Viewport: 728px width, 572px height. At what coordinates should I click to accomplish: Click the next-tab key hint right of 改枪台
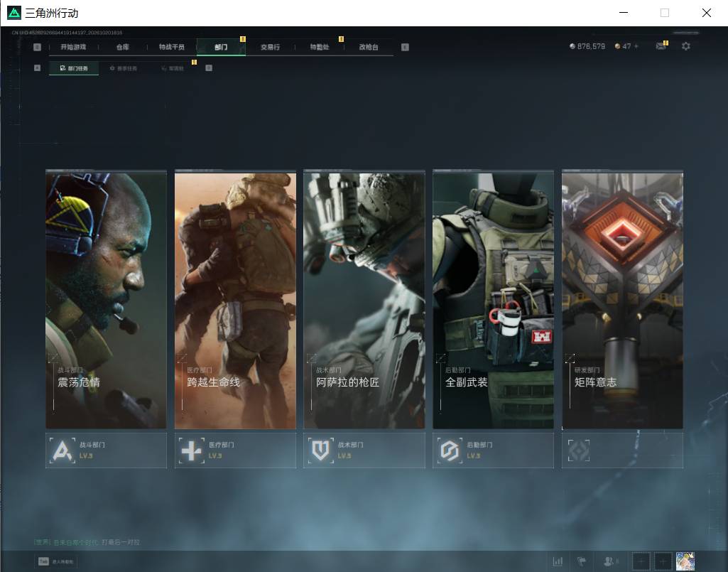[x=405, y=47]
